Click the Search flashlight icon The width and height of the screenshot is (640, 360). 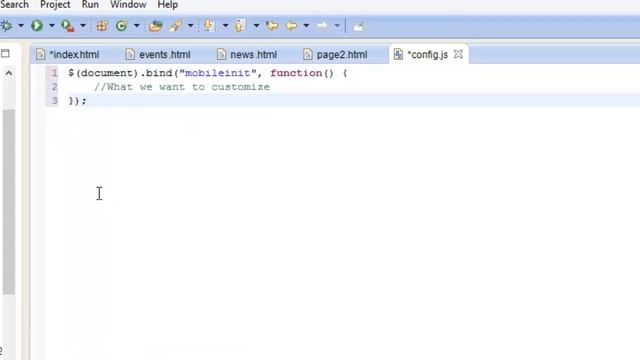(x=176, y=26)
